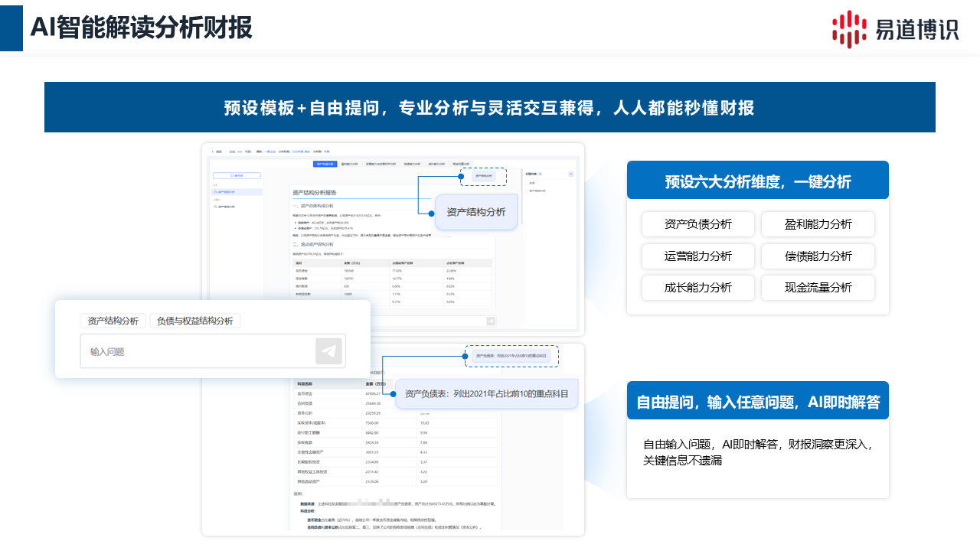Click the 资产结构分析 quick question chip
Viewport: 980px width, 551px height.
113,321
